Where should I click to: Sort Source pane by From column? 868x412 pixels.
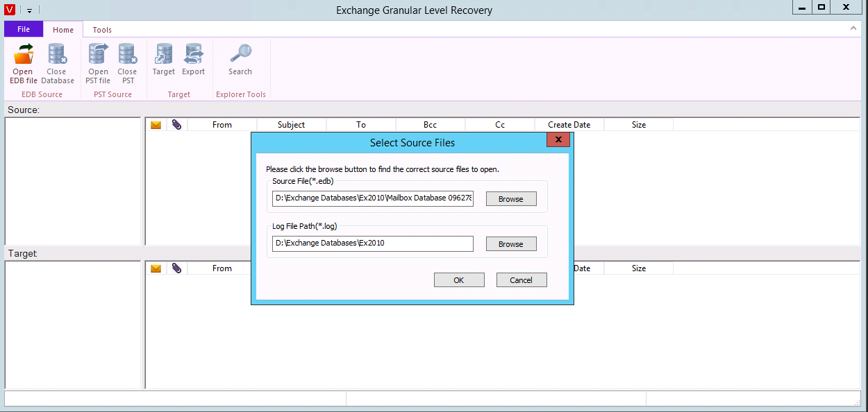coord(222,125)
